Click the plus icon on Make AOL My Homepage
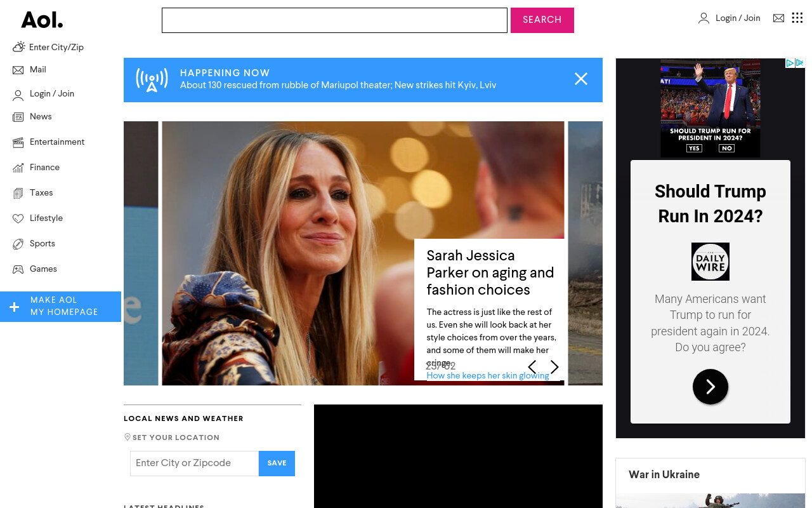Viewport: 812px width, 508px height. tap(14, 307)
